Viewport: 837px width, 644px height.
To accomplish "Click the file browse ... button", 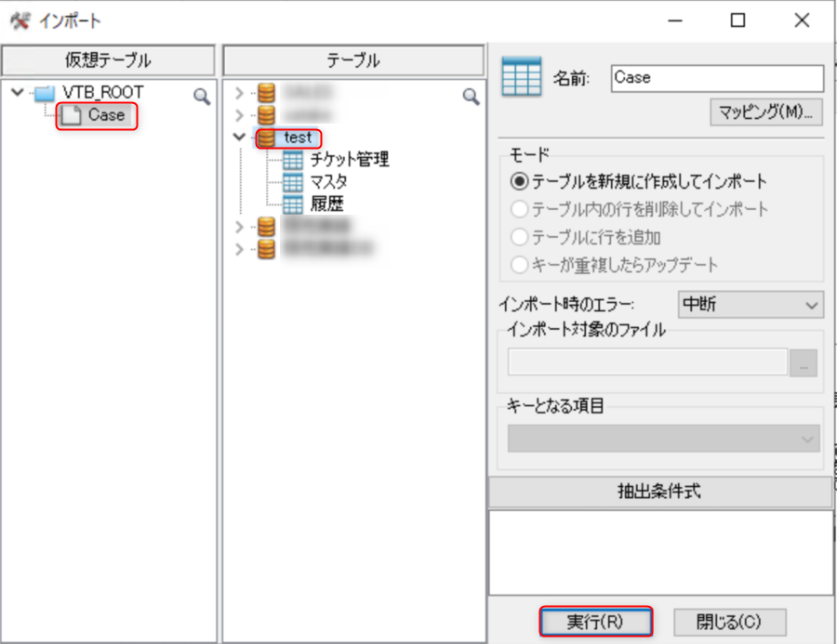I will 803,363.
